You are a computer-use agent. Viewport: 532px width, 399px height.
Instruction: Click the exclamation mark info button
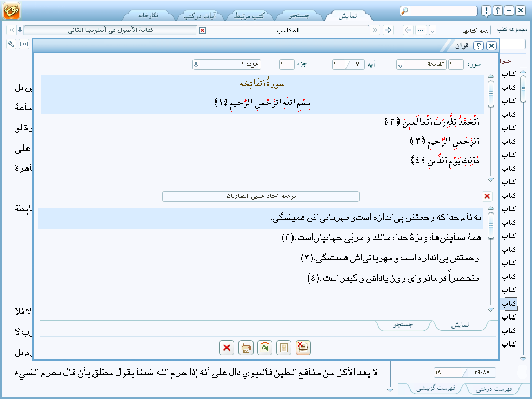486,11
